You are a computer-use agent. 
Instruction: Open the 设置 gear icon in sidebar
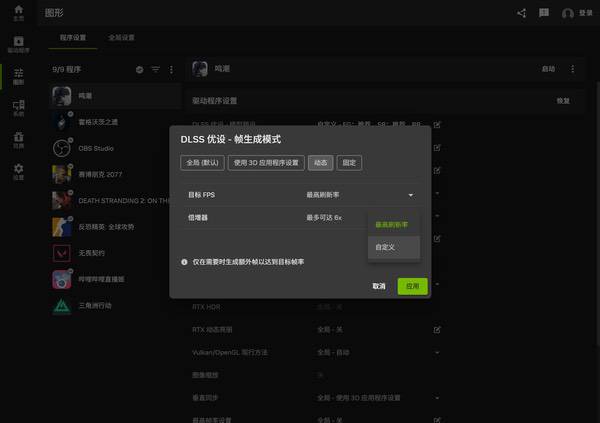18,172
